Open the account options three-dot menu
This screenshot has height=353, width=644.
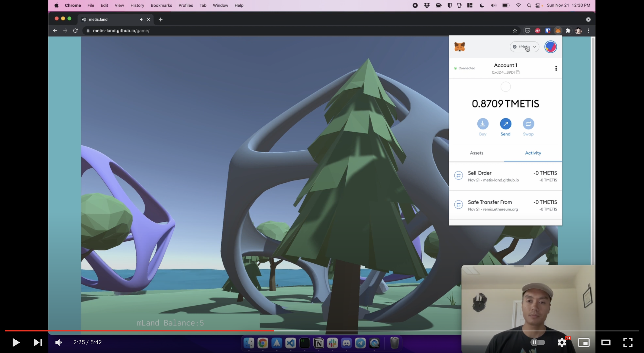click(556, 68)
